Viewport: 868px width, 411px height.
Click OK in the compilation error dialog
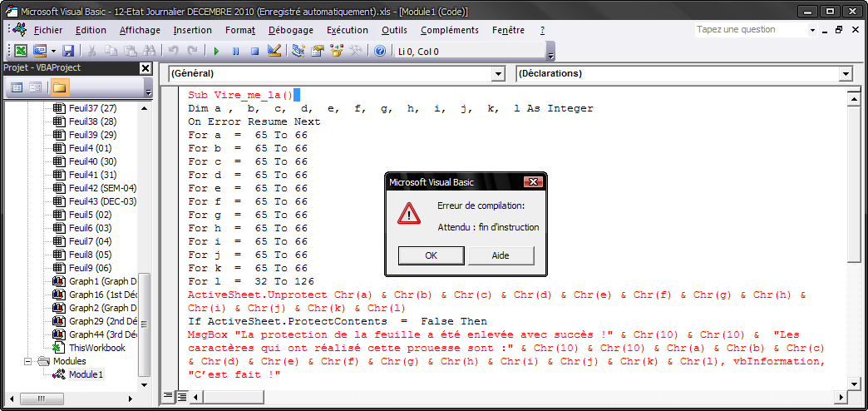point(431,255)
